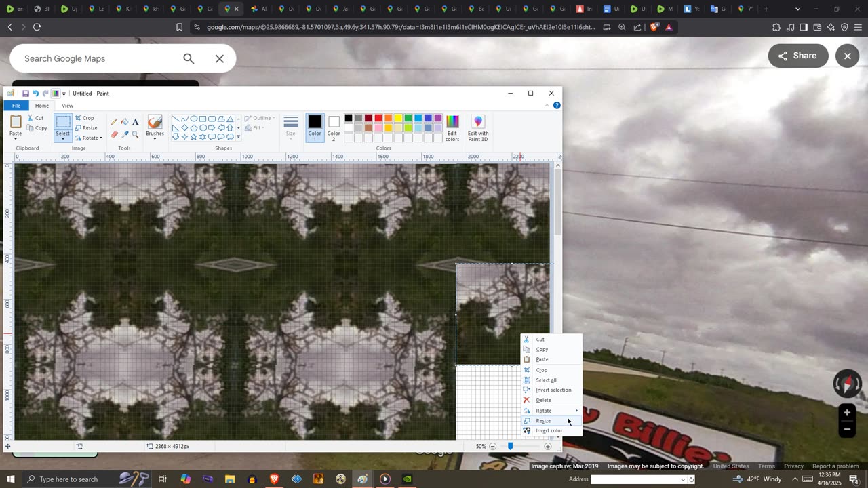Click the Brushes tool icon
Screen dimensions: 868x488
(155, 122)
